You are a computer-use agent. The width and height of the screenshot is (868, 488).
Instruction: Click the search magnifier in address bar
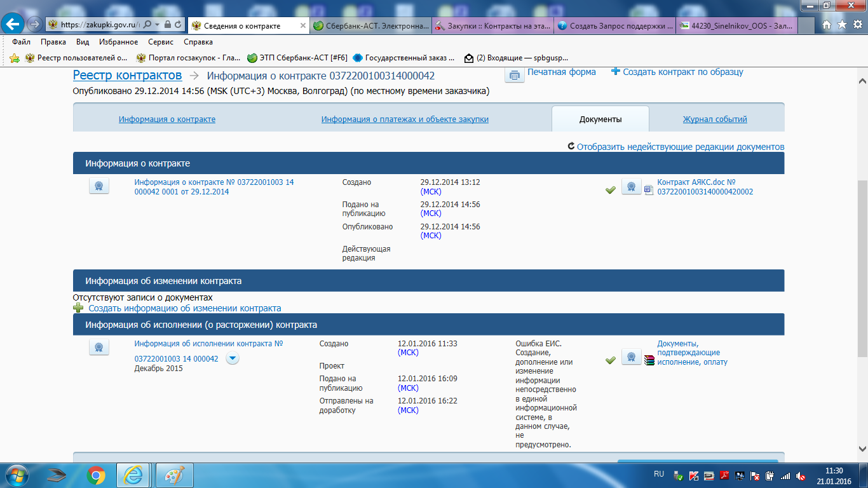pyautogui.click(x=147, y=25)
